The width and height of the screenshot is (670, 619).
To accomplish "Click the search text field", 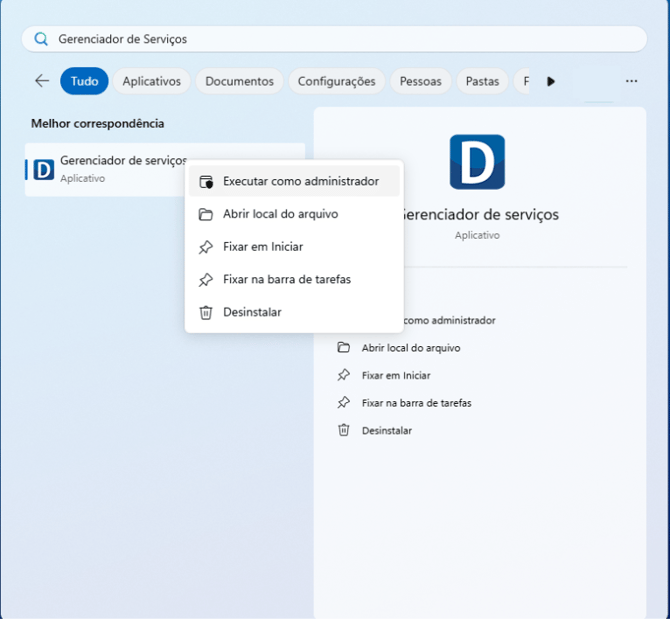I will coord(340,39).
